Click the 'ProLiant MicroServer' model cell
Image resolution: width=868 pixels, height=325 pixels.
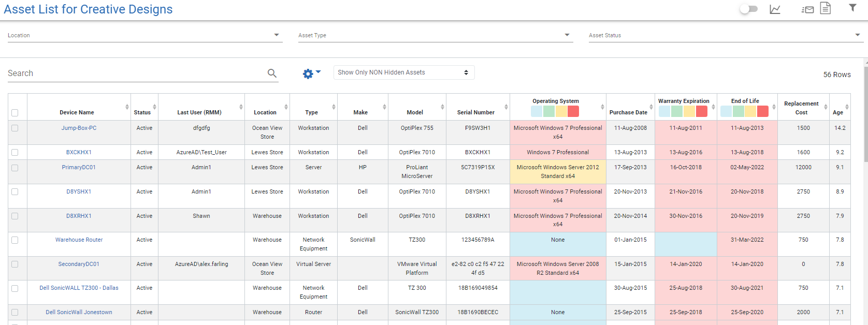click(417, 172)
